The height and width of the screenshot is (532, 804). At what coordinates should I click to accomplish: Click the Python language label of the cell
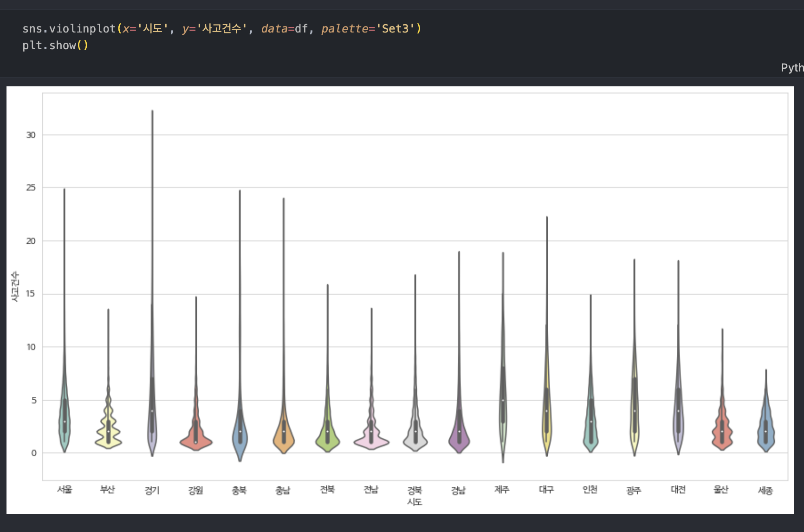[792, 68]
